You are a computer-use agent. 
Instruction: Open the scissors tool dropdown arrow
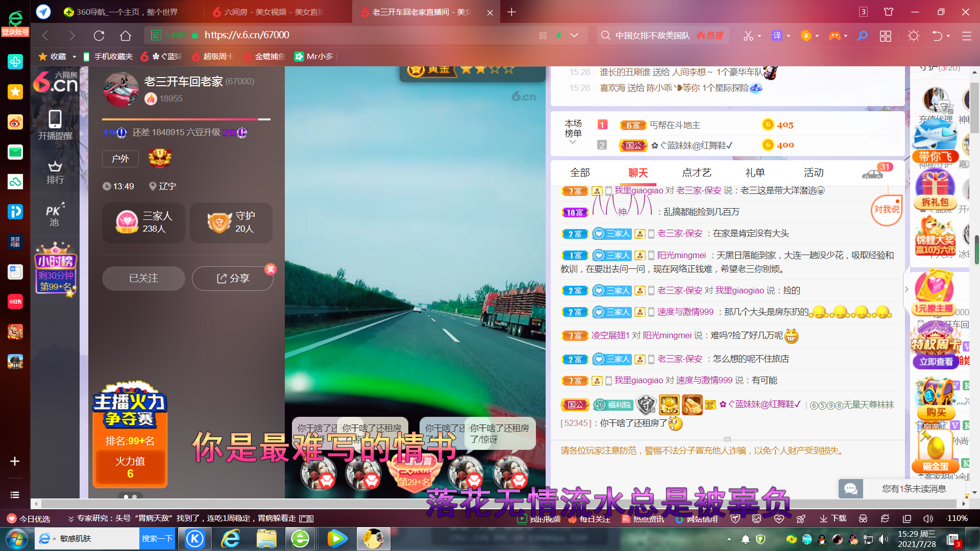pyautogui.click(x=759, y=36)
